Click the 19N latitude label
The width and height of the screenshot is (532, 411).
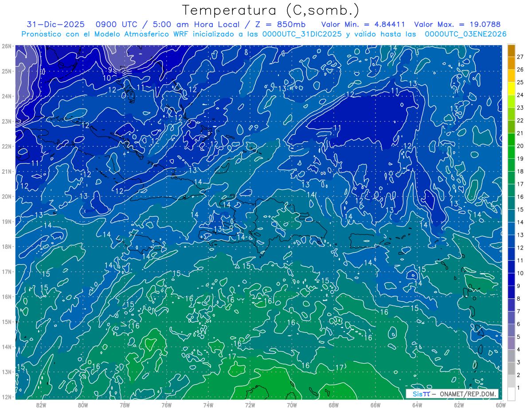click(7, 221)
